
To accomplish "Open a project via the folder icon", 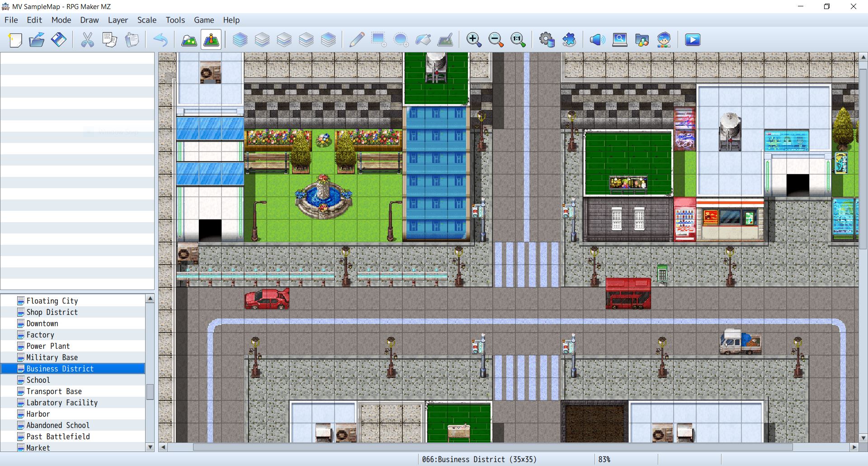I will tap(37, 40).
